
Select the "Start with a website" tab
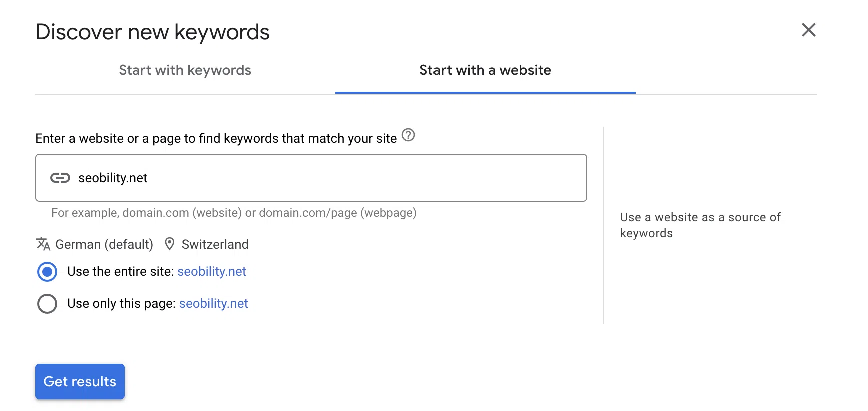(x=485, y=70)
